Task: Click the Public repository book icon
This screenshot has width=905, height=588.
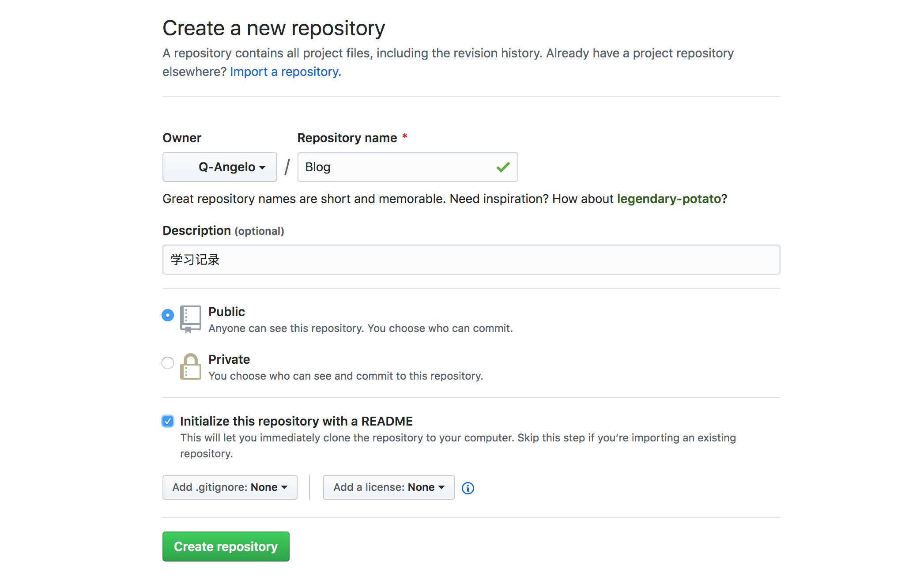Action: [x=190, y=319]
